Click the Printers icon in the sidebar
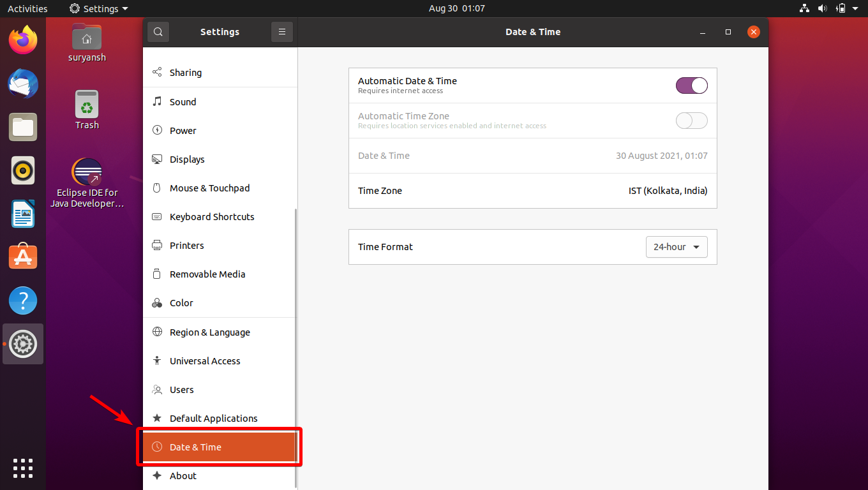This screenshot has height=490, width=868. coord(157,245)
